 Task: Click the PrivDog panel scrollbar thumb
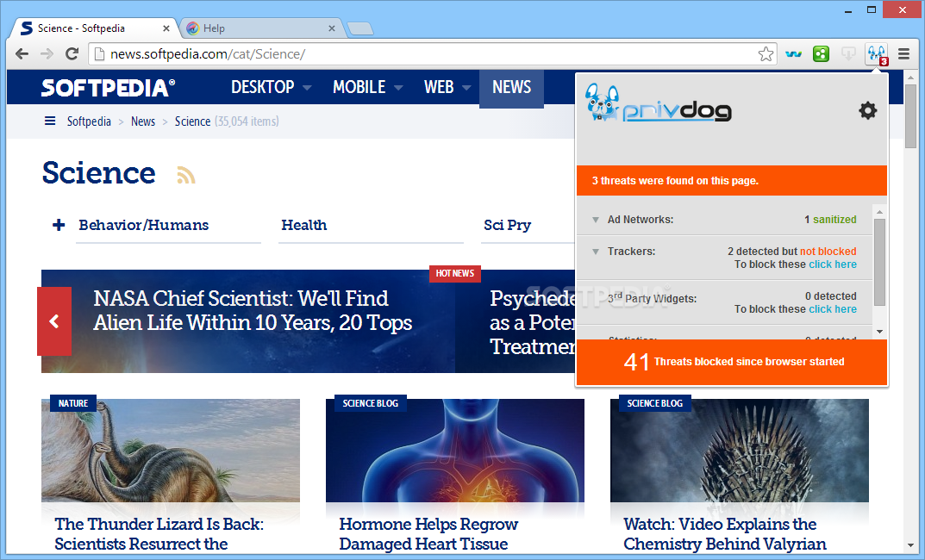(x=879, y=262)
